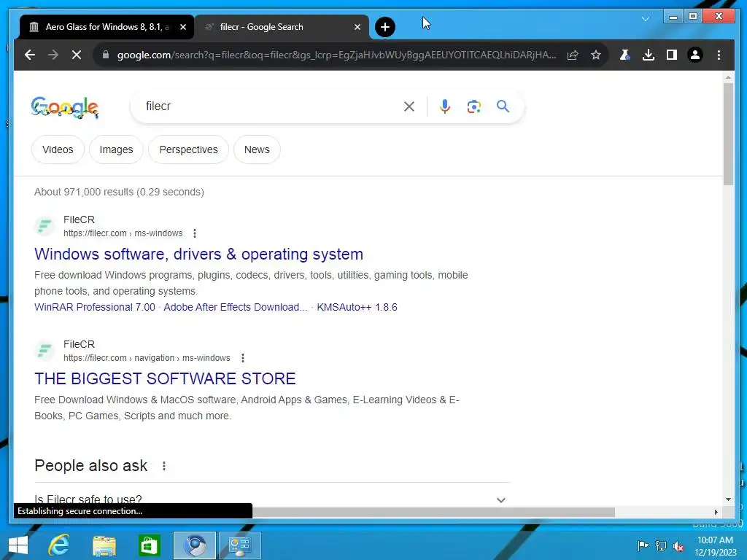Open Windows Store from taskbar

[149, 545]
